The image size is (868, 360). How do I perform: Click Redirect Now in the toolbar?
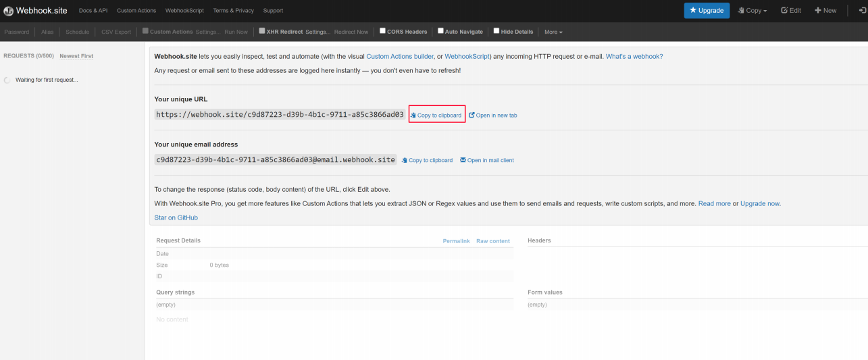pyautogui.click(x=351, y=32)
